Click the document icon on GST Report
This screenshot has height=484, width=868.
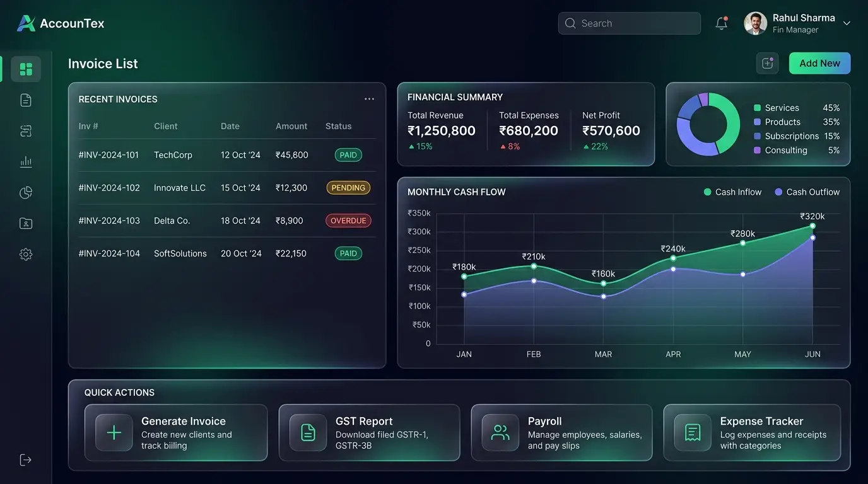point(308,432)
